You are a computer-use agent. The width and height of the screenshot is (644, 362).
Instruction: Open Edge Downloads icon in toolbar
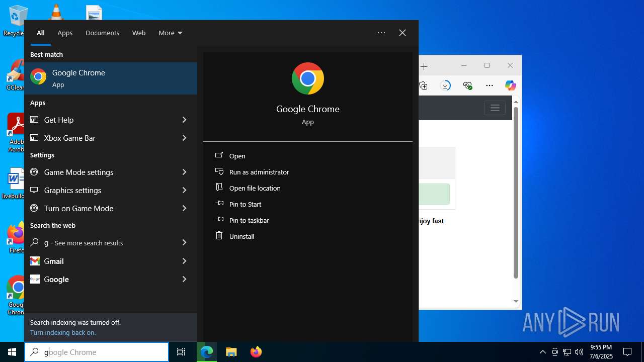tap(445, 85)
